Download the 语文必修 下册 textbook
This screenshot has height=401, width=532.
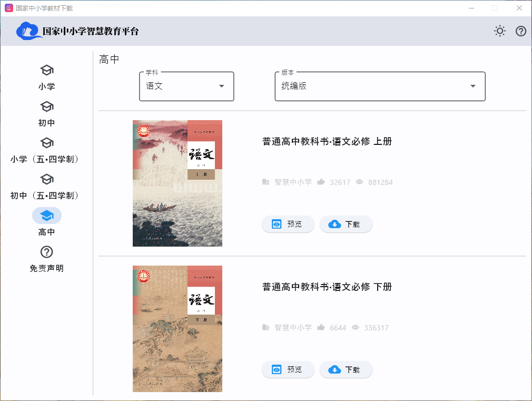(346, 369)
